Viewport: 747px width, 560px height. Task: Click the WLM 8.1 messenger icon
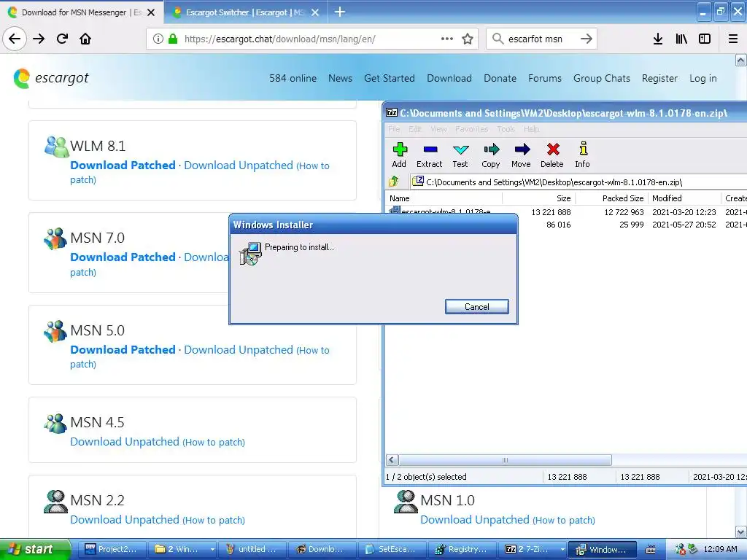coord(56,147)
